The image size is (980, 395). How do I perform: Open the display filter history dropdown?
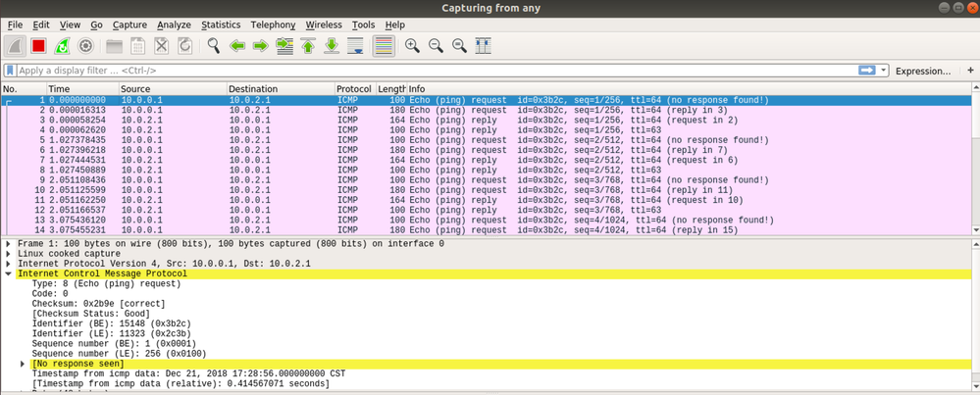pyautogui.click(x=883, y=71)
